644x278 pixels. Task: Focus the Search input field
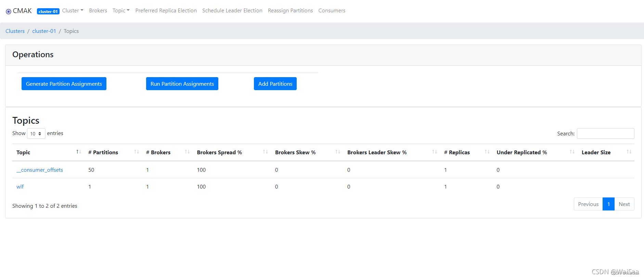[605, 133]
